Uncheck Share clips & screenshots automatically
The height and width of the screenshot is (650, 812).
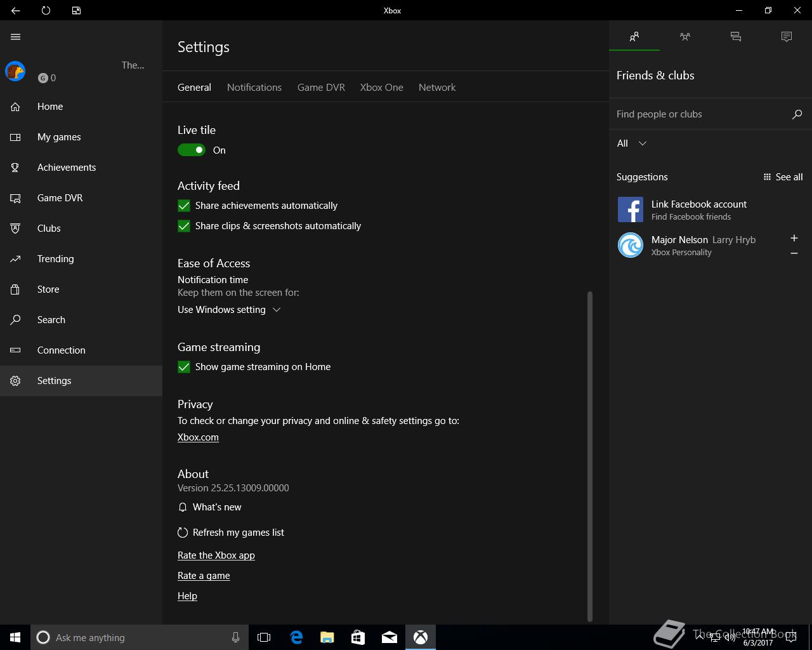point(184,226)
